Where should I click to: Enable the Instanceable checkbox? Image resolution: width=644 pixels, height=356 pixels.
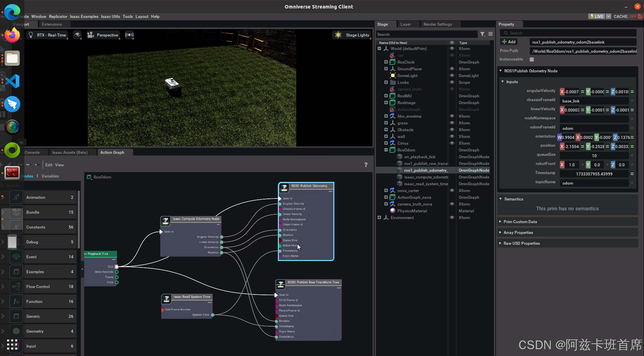tap(532, 60)
